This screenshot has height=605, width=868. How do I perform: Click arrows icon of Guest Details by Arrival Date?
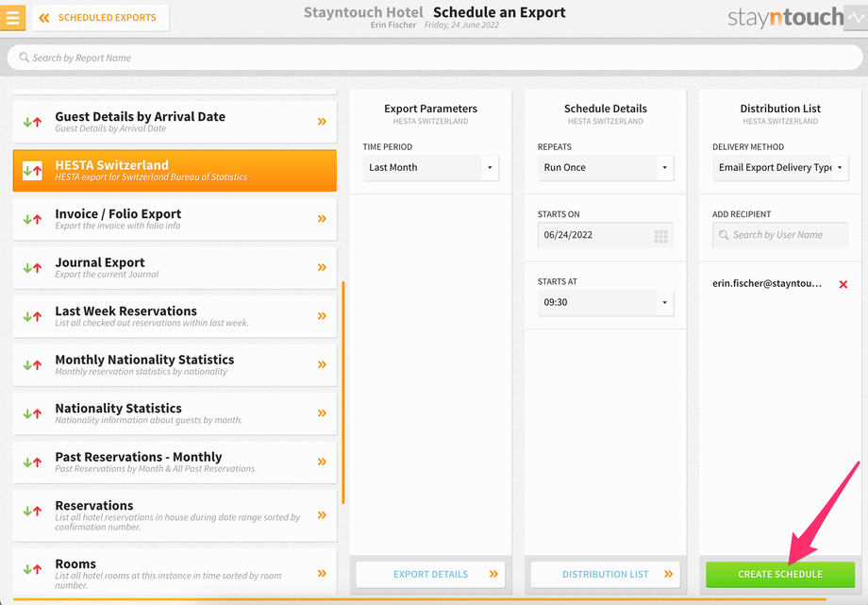click(x=32, y=122)
